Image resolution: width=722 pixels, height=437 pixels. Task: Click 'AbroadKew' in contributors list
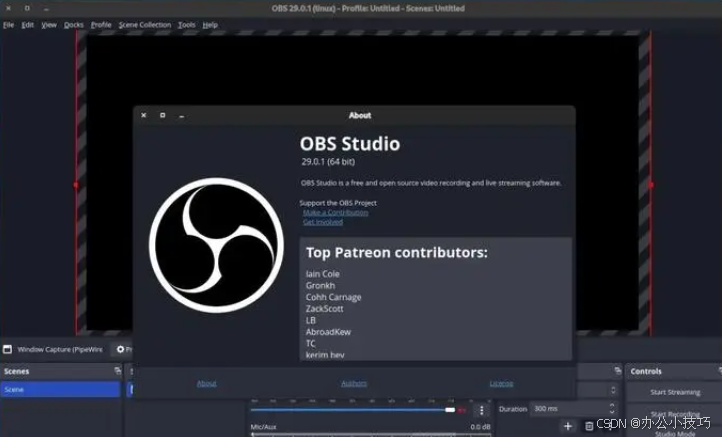[x=328, y=332]
